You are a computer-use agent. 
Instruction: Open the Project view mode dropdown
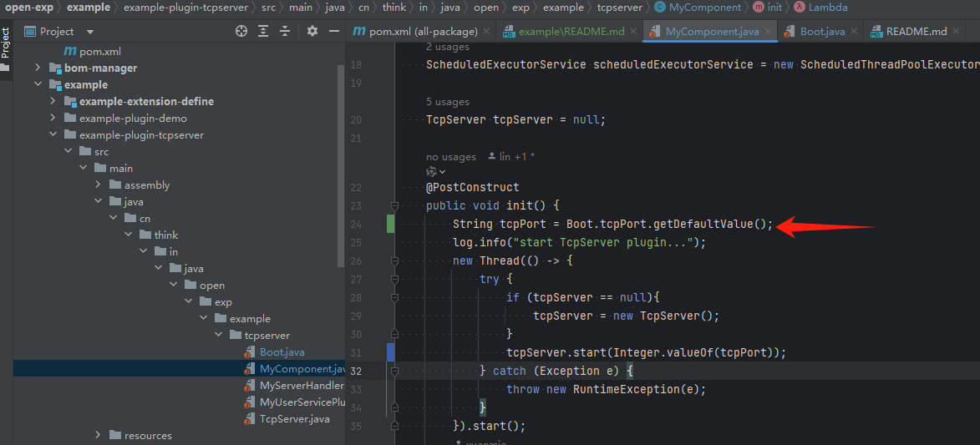[90, 32]
